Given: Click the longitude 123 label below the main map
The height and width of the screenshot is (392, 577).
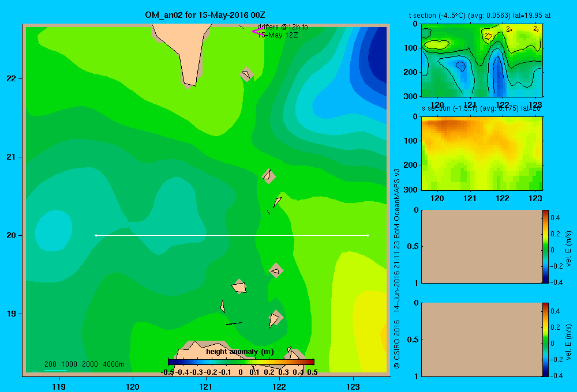Looking at the screenshot, I should pyautogui.click(x=353, y=386).
